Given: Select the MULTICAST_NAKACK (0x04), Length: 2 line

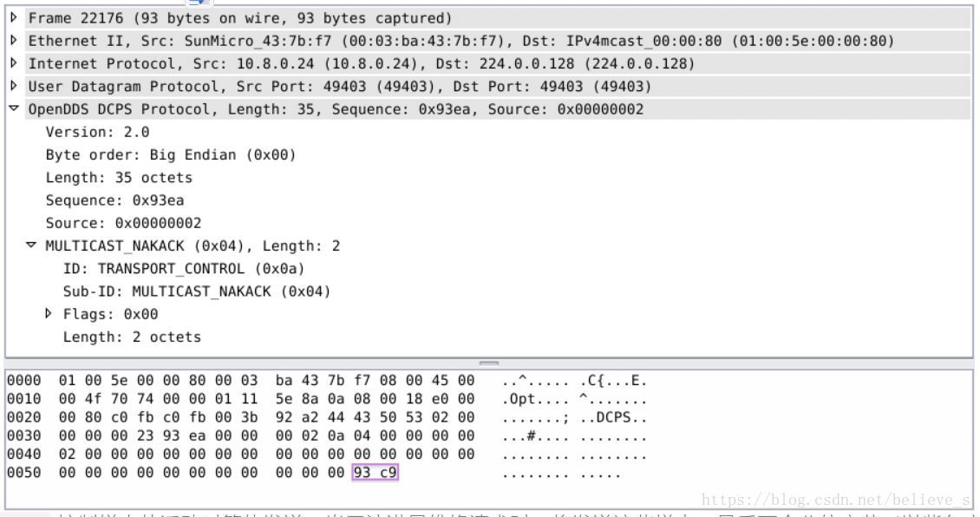Looking at the screenshot, I should coord(193,245).
